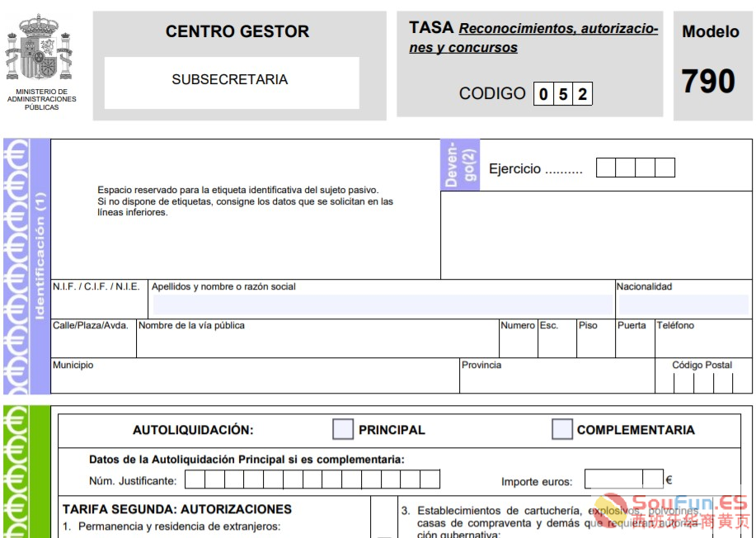Click the Apellidos y nombre input field
Image resolution: width=756 pixels, height=538 pixels.
(383, 305)
